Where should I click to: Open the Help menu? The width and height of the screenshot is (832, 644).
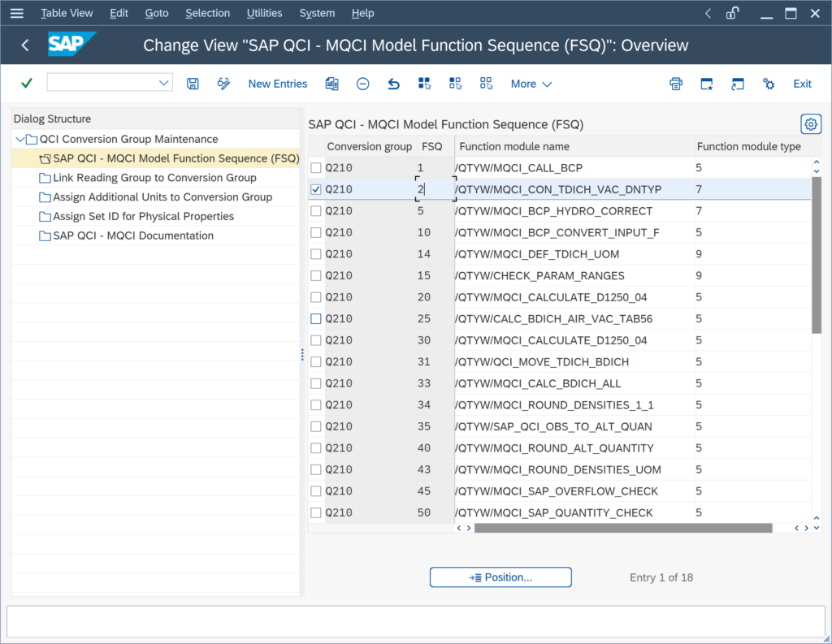[x=362, y=13]
